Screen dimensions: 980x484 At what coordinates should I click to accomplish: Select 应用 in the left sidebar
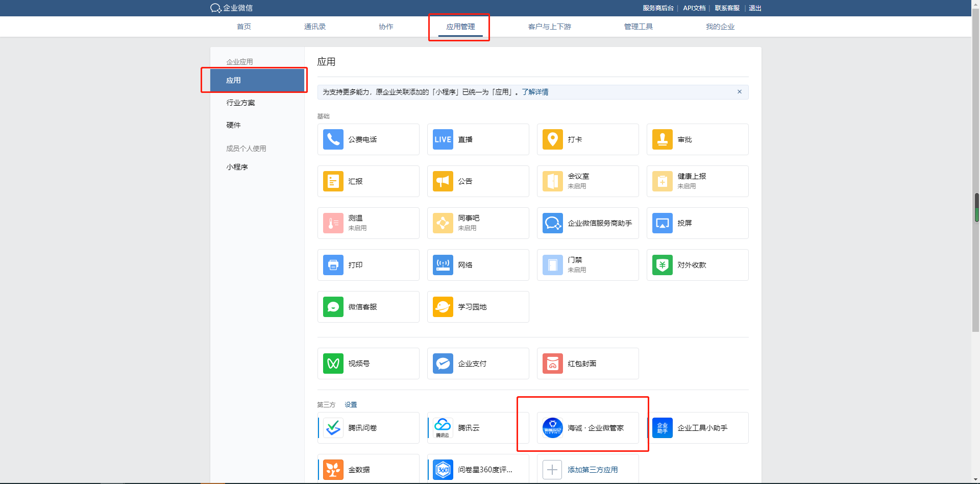click(x=257, y=80)
